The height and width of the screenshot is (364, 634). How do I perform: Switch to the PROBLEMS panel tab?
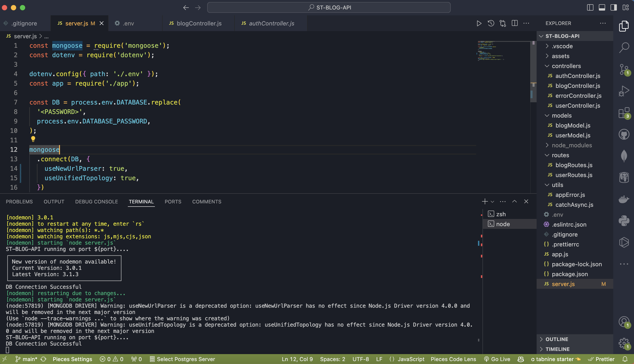pyautogui.click(x=19, y=202)
